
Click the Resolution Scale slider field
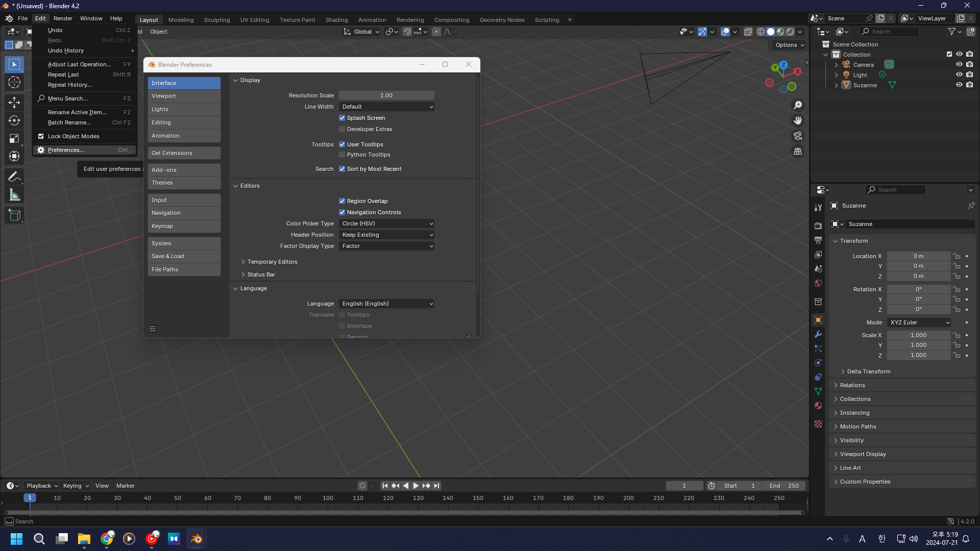click(x=386, y=95)
